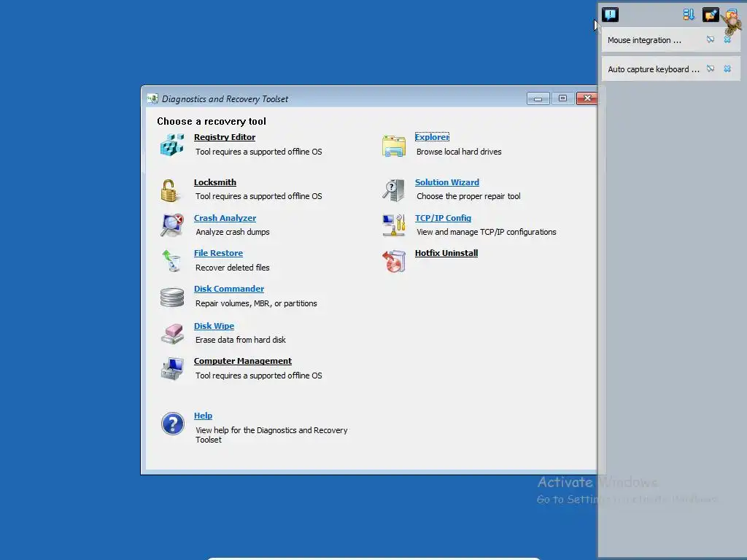This screenshot has height=560, width=747.
Task: Minimize the Diagnostics and Recovery Toolset window
Action: click(538, 98)
